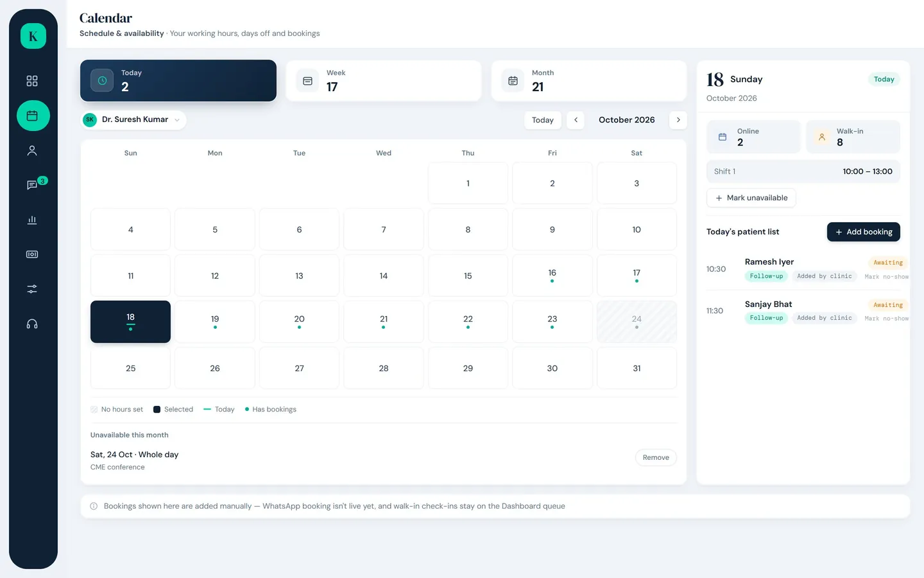
Task: Select the Month summary card
Action: (x=589, y=80)
